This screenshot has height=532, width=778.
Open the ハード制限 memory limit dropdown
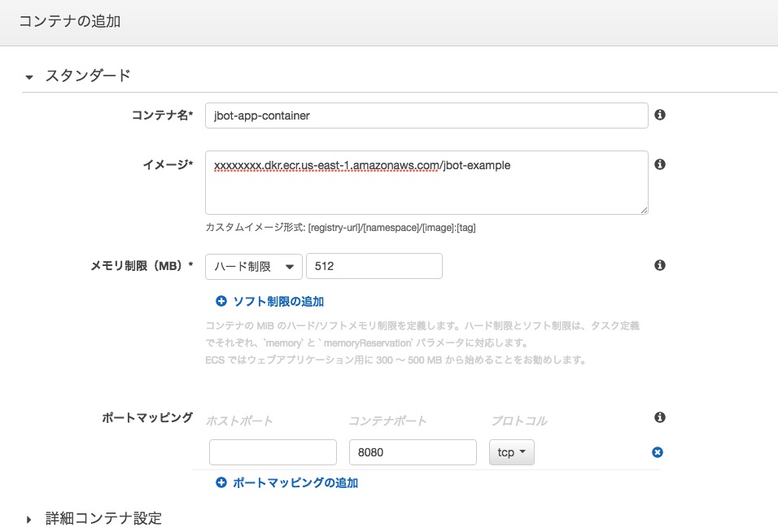click(x=254, y=265)
